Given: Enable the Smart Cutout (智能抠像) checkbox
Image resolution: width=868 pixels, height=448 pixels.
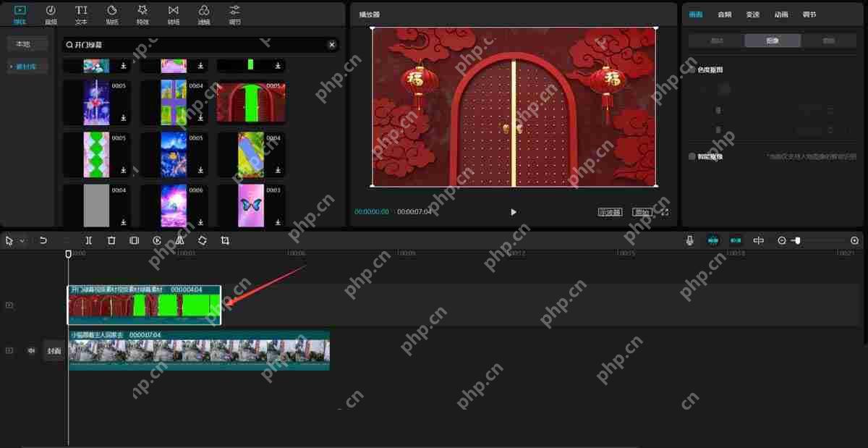Looking at the screenshot, I should pyautogui.click(x=692, y=156).
